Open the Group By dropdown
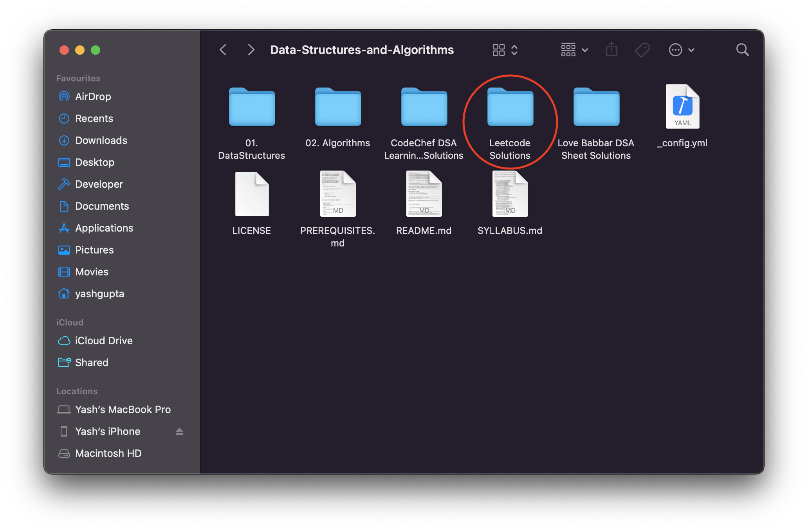Viewport: 808px width, 532px height. (574, 50)
